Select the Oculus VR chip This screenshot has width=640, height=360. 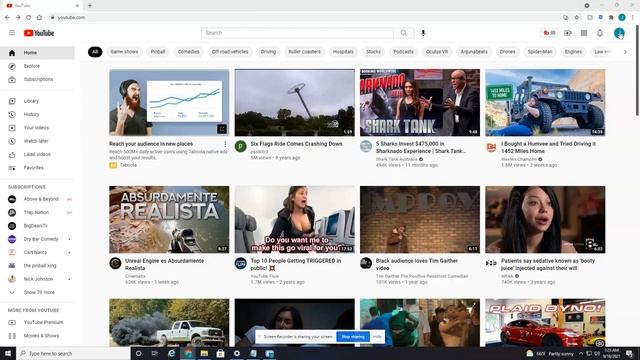[437, 52]
